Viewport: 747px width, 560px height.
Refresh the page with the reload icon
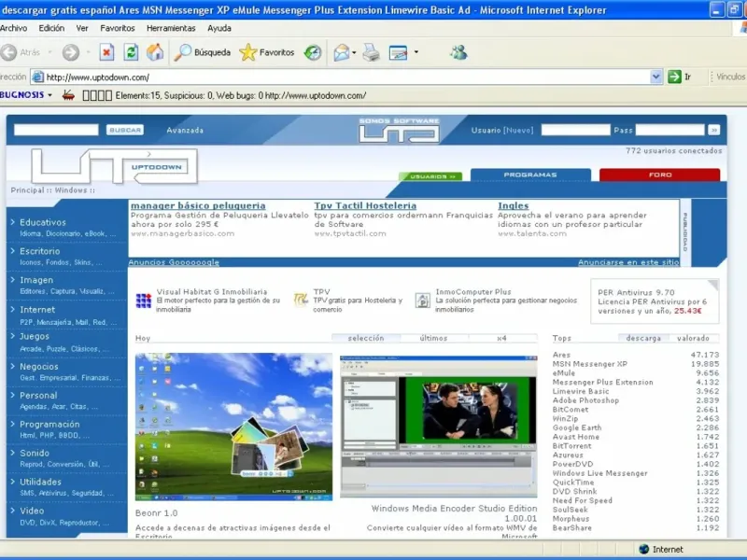point(131,52)
